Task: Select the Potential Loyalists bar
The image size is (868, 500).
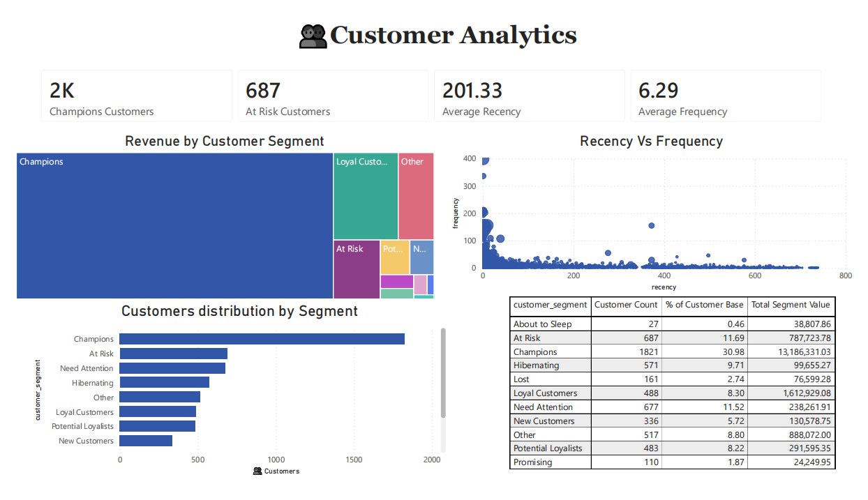Action: (157, 426)
